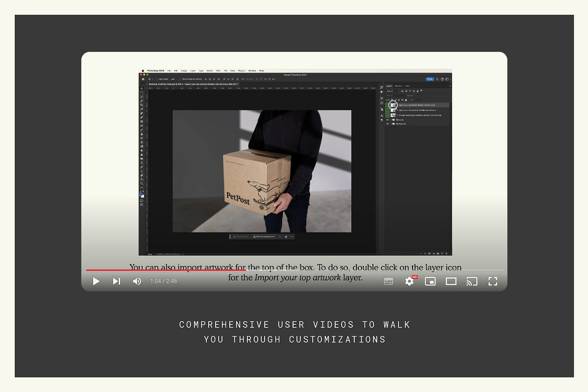This screenshot has width=588, height=392.
Task: Select Import your front artwork layer
Action: click(417, 110)
